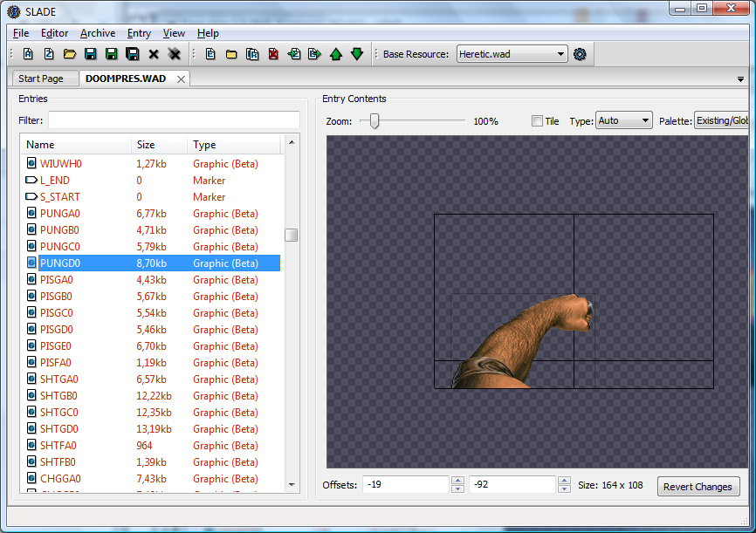Click the Revert Changes button
The image size is (756, 533).
point(698,487)
